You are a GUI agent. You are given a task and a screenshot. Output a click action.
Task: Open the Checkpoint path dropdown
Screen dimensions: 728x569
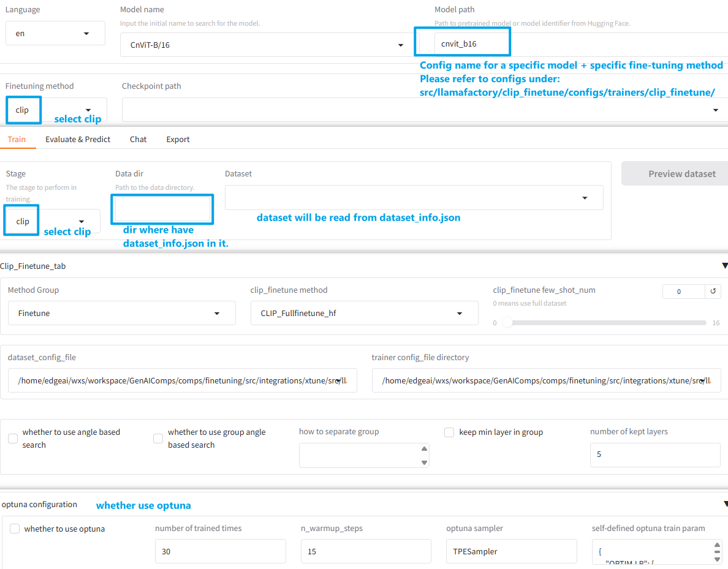point(715,110)
